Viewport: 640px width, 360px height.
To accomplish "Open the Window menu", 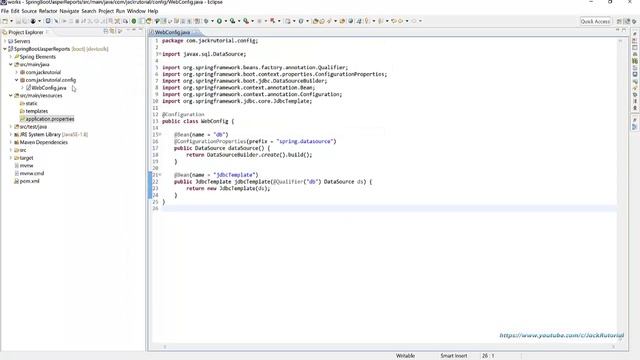I will coord(136,11).
